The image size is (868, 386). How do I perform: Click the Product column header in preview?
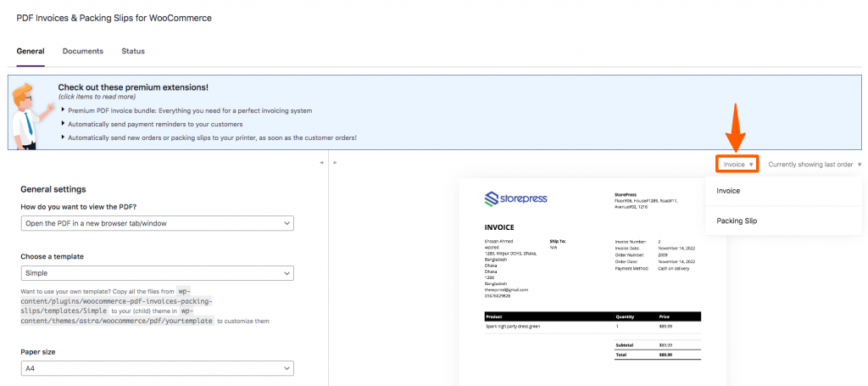click(x=495, y=317)
